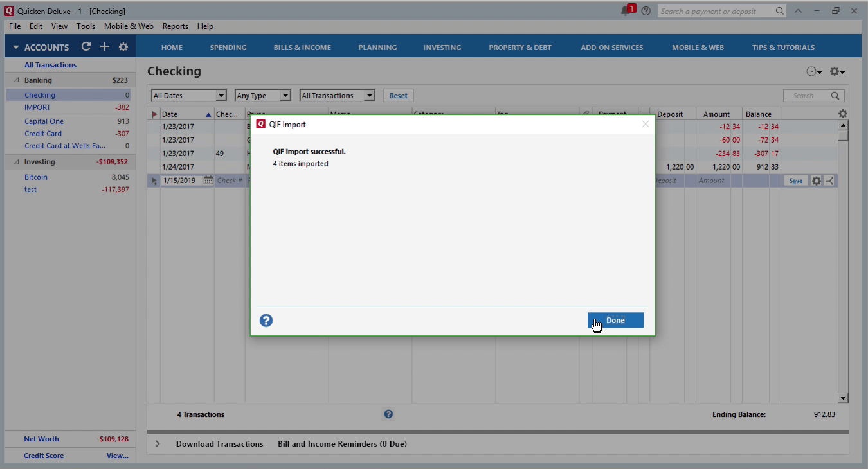The height and width of the screenshot is (469, 868).
Task: Switch to the HOME tab
Action: (172, 48)
